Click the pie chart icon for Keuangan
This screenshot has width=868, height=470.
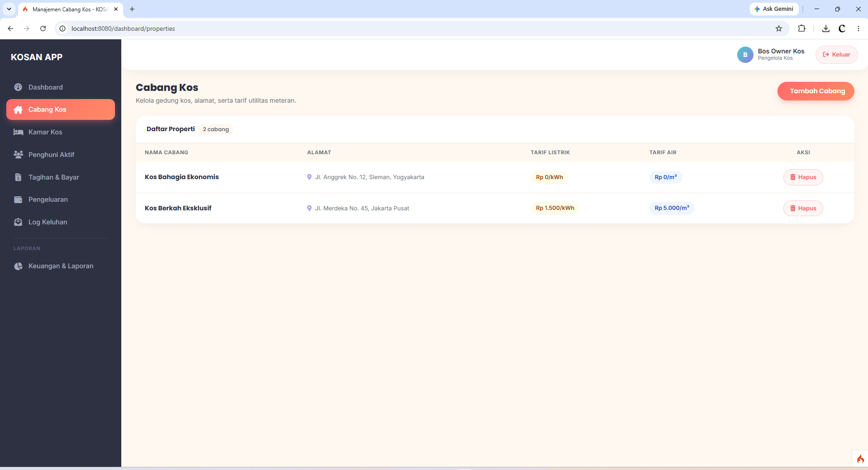pos(18,266)
